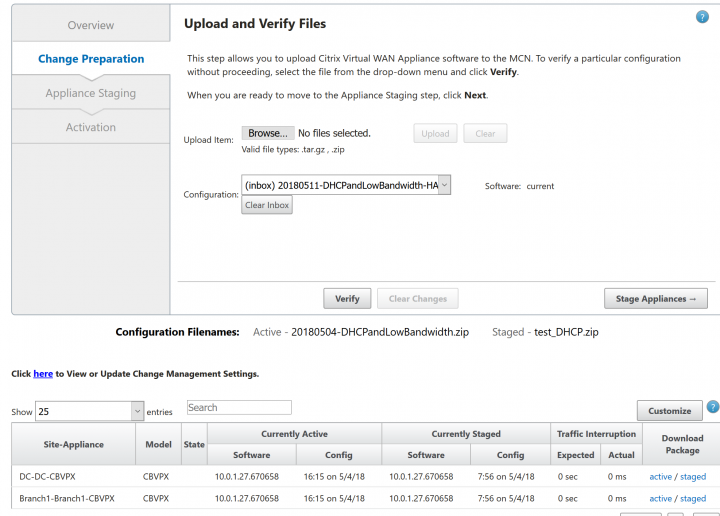Download active package for DC-DC-CBVPX
Image resolution: width=720 pixels, height=516 pixels.
click(660, 477)
